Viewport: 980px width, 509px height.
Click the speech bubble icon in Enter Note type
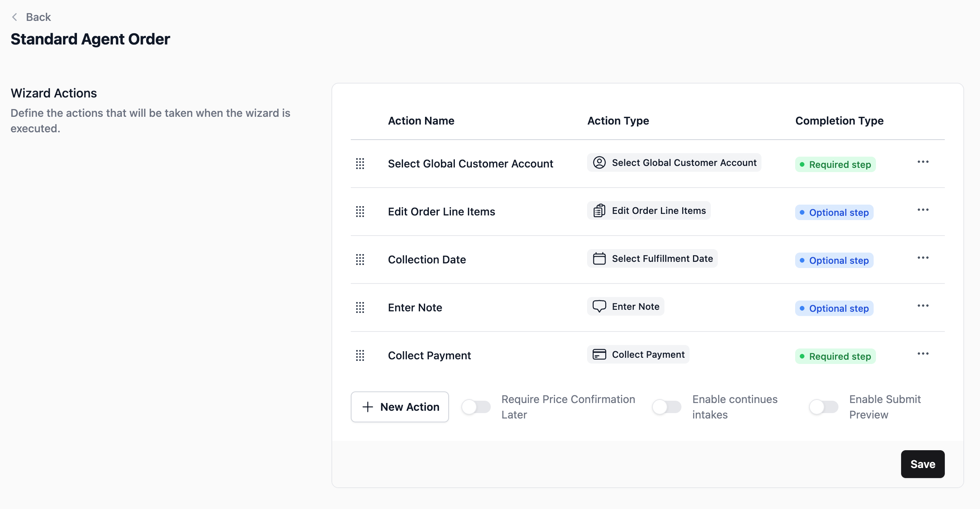[x=599, y=306]
